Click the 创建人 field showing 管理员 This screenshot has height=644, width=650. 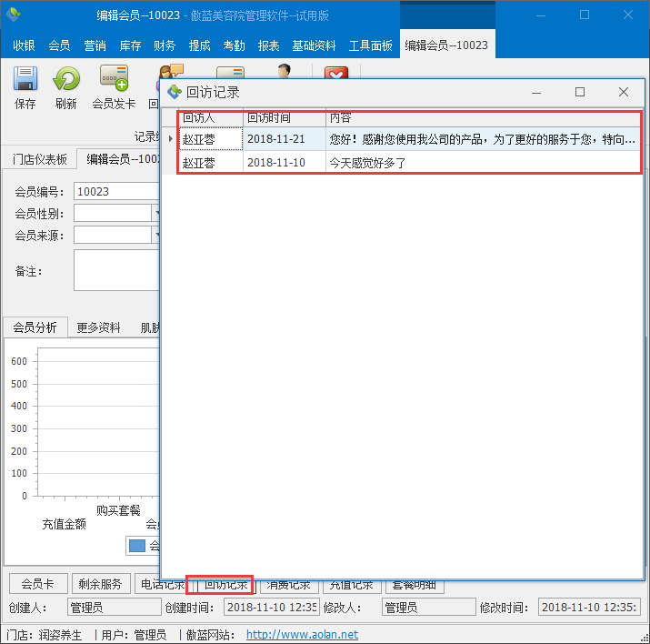[114, 608]
